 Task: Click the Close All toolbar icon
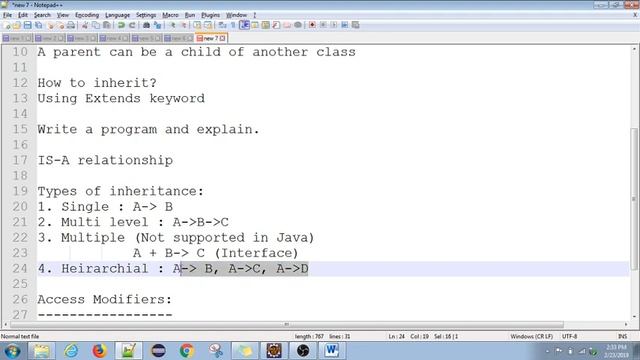(x=60, y=25)
